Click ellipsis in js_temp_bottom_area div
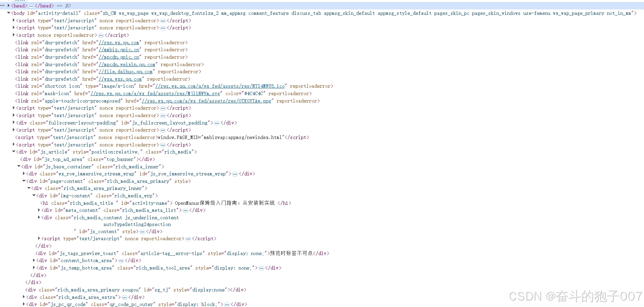The height and width of the screenshot is (307, 644). click(x=261, y=268)
